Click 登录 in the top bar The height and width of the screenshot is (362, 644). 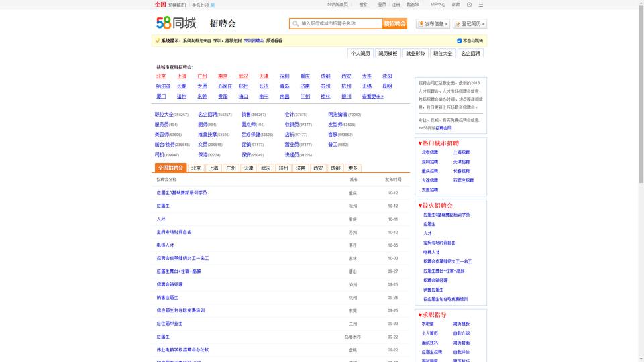pos(382,5)
